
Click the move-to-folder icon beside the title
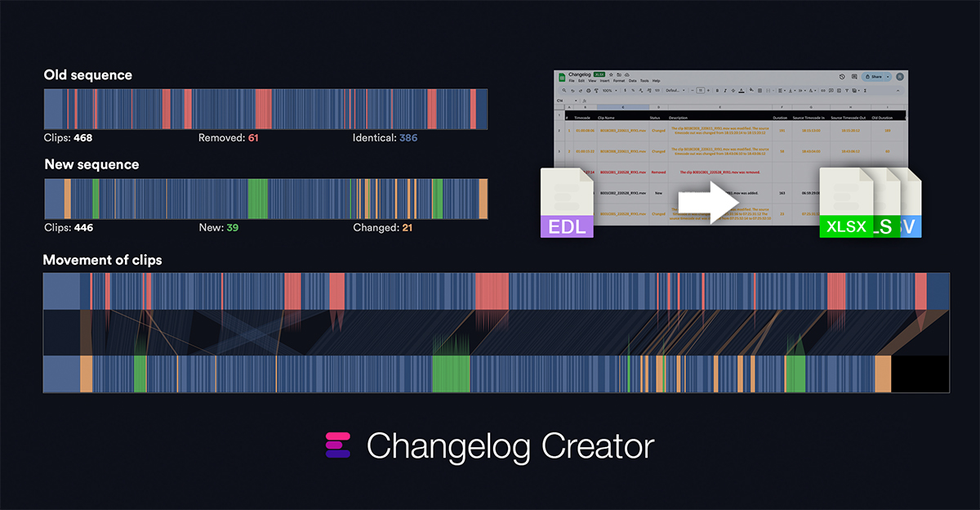coord(618,74)
